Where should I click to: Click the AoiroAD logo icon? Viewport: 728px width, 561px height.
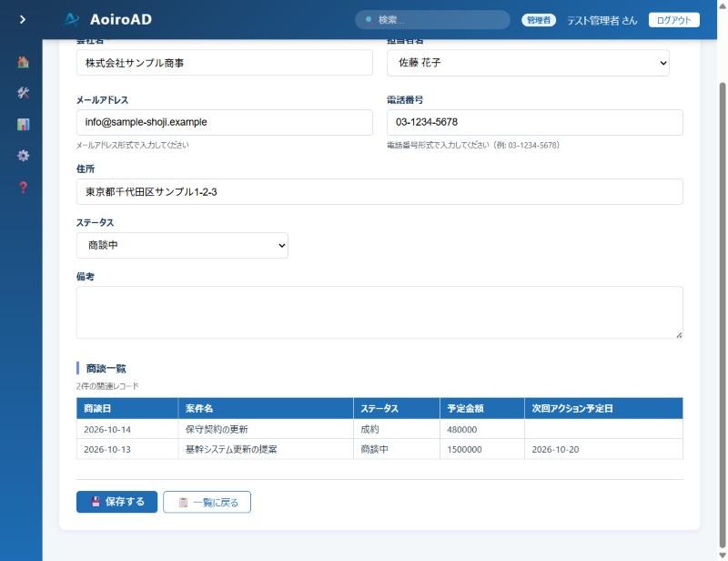72,19
